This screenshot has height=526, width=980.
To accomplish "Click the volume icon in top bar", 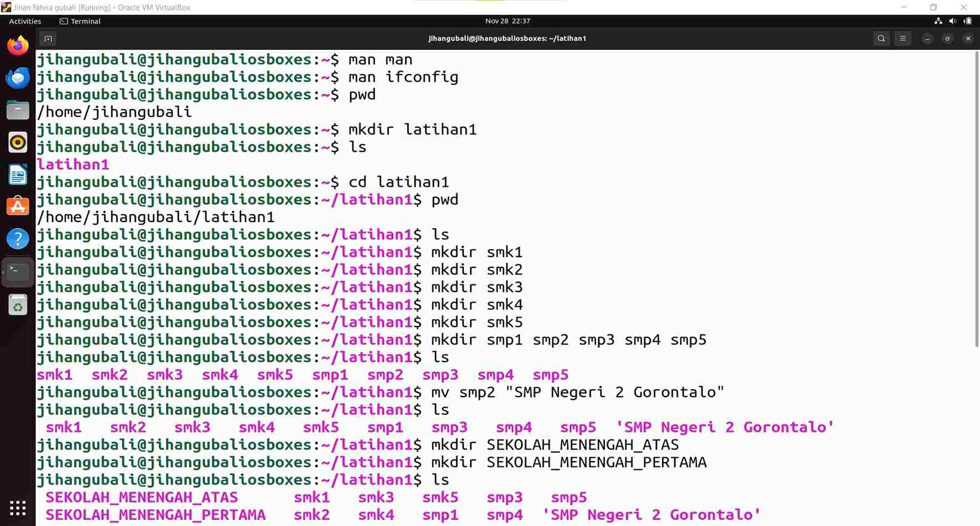I will (x=953, y=21).
